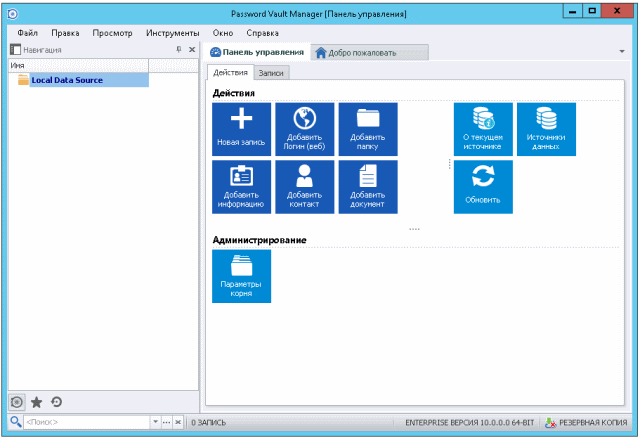The image size is (640, 438).
Task: Open О текущем источнике tile
Action: click(x=483, y=129)
